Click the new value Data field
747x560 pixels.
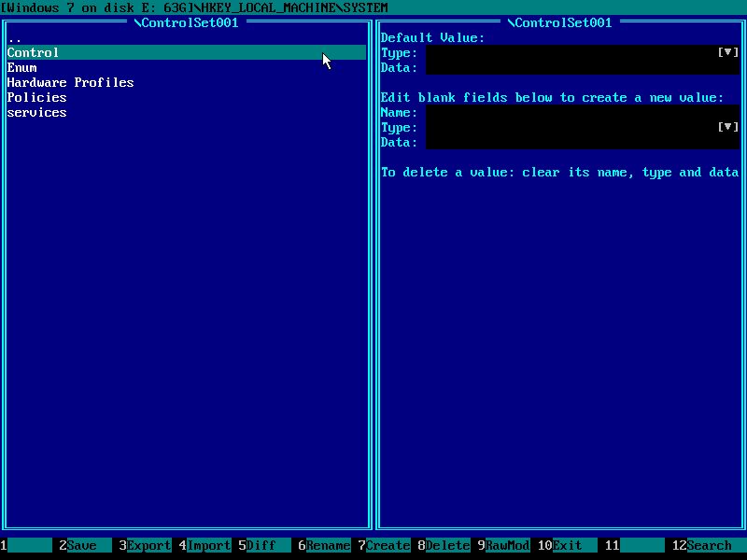pos(582,142)
